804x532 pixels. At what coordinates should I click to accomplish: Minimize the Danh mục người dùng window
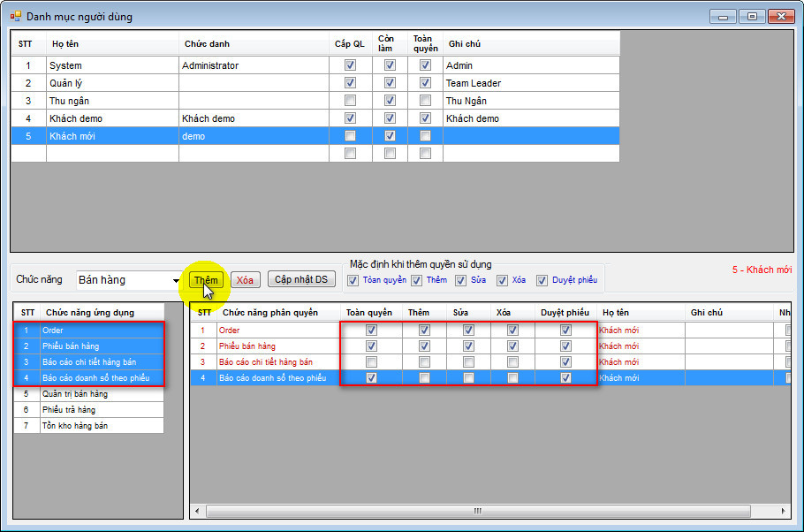click(x=723, y=17)
